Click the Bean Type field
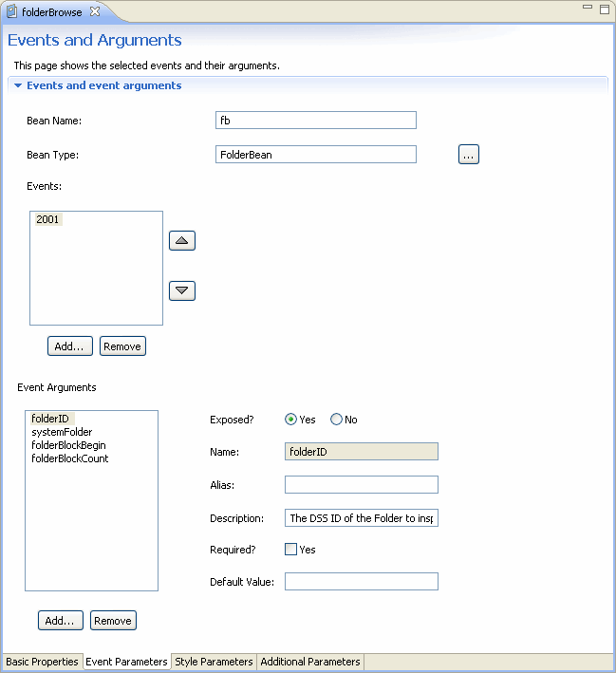The height and width of the screenshot is (673, 616). coord(316,155)
